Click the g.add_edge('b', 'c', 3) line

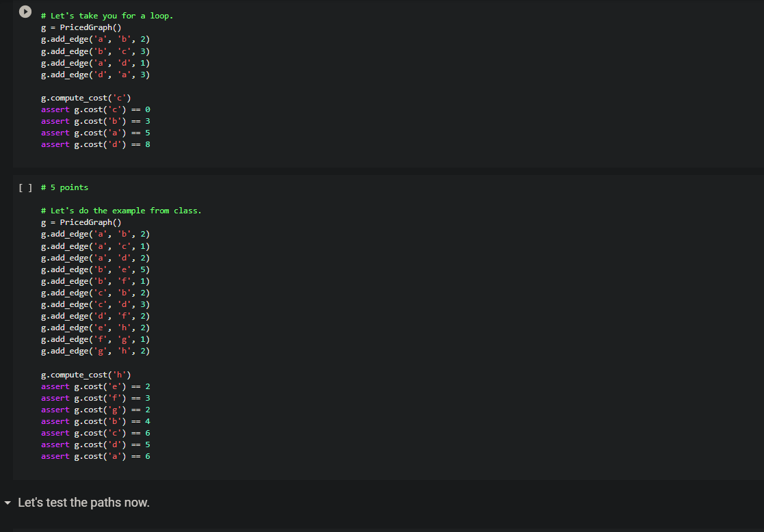point(95,51)
